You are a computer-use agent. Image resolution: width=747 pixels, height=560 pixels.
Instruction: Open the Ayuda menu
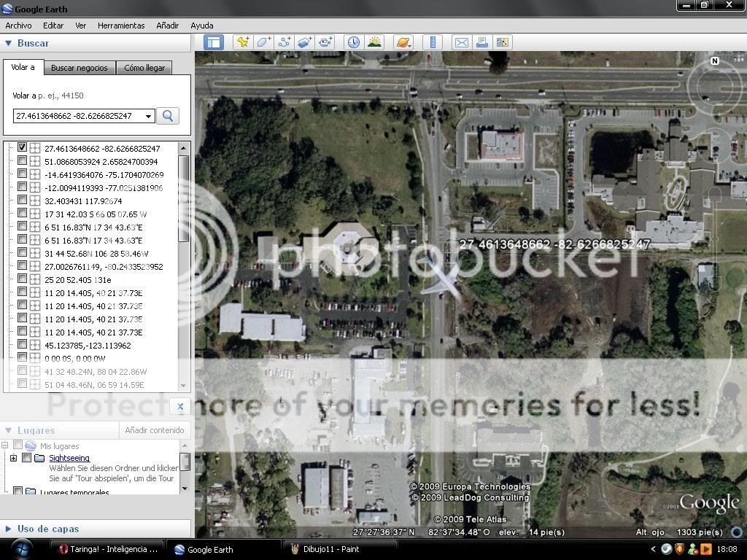point(202,26)
